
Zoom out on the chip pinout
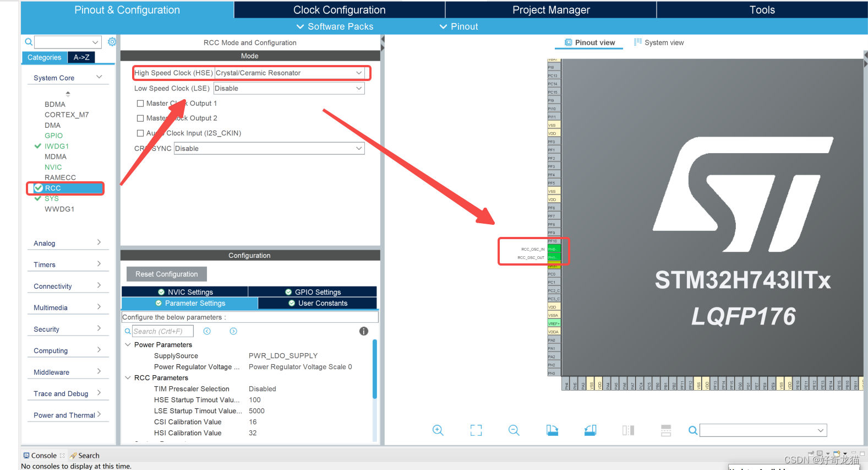[x=514, y=430]
